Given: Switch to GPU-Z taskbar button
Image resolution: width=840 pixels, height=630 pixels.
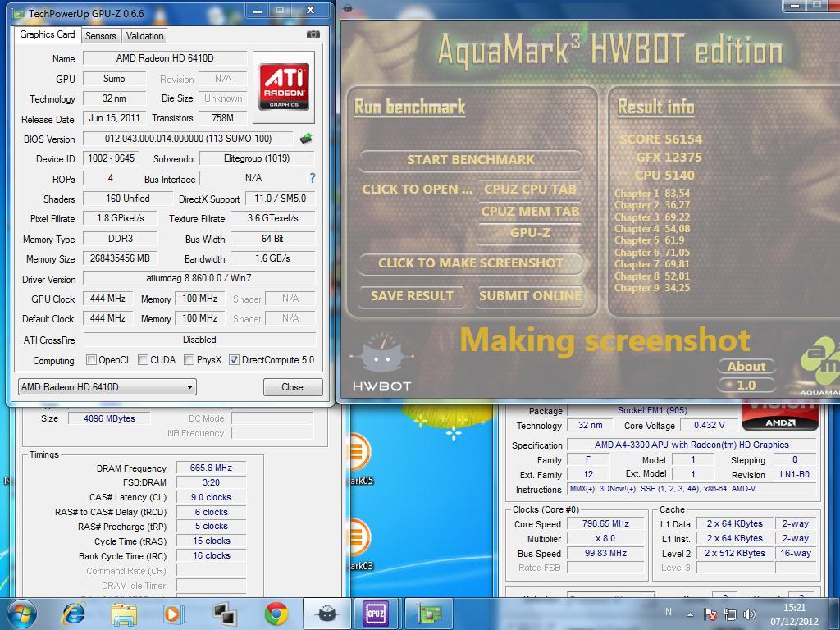Looking at the screenshot, I should coord(429,614).
